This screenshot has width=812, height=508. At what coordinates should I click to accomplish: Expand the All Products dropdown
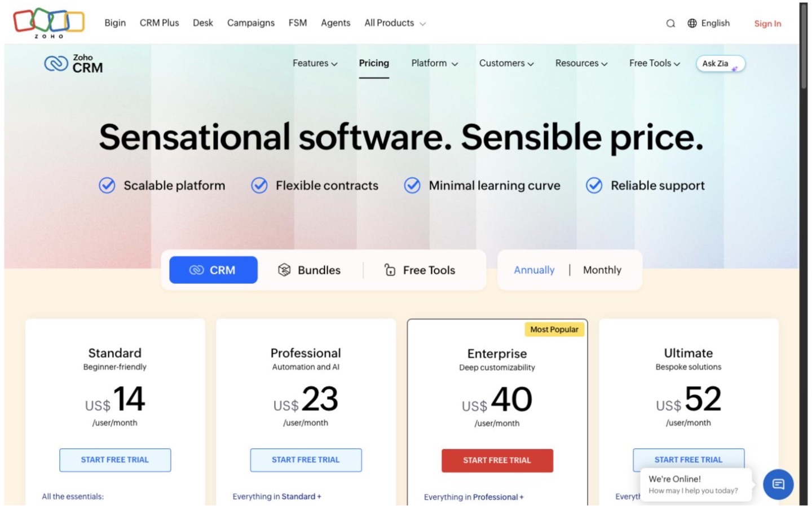(395, 23)
